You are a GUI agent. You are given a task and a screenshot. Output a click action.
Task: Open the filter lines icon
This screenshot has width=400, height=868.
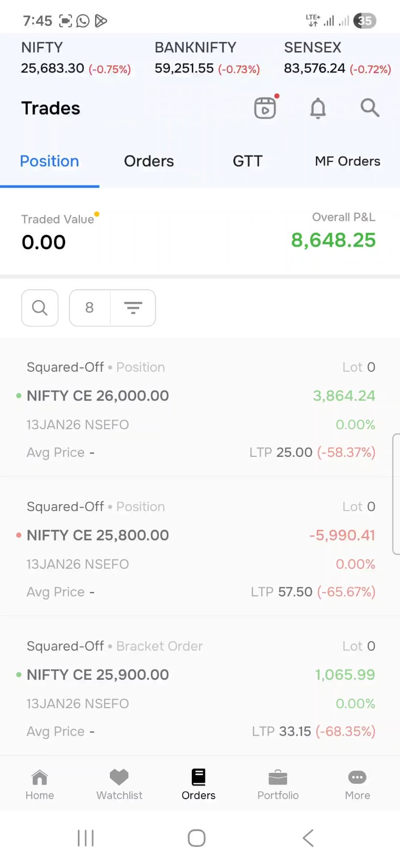pyautogui.click(x=133, y=308)
